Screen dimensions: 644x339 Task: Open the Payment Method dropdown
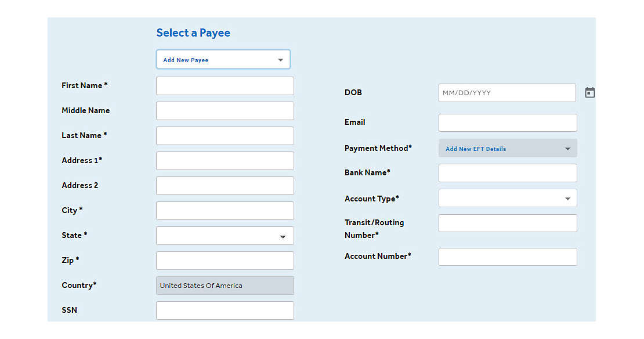click(508, 149)
